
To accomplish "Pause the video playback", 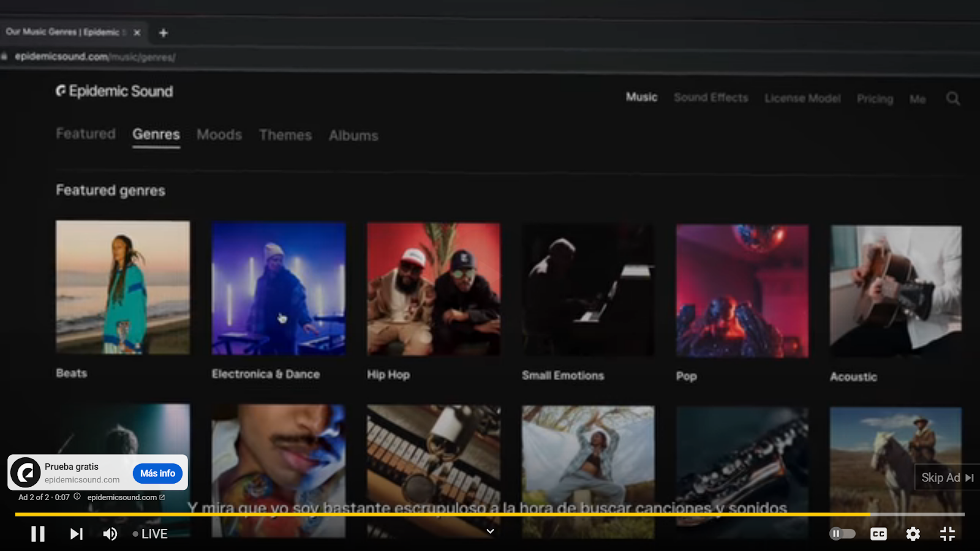I will 38,534.
